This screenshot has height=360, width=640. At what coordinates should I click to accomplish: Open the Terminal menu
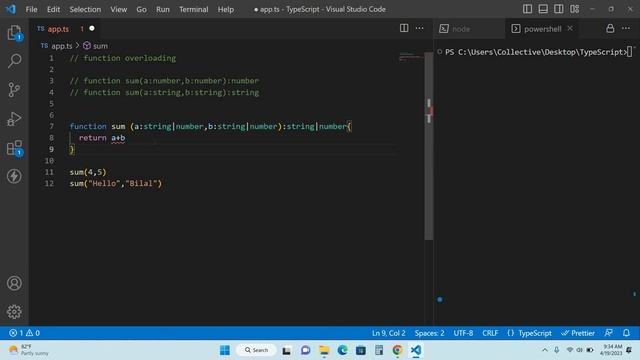pyautogui.click(x=193, y=9)
